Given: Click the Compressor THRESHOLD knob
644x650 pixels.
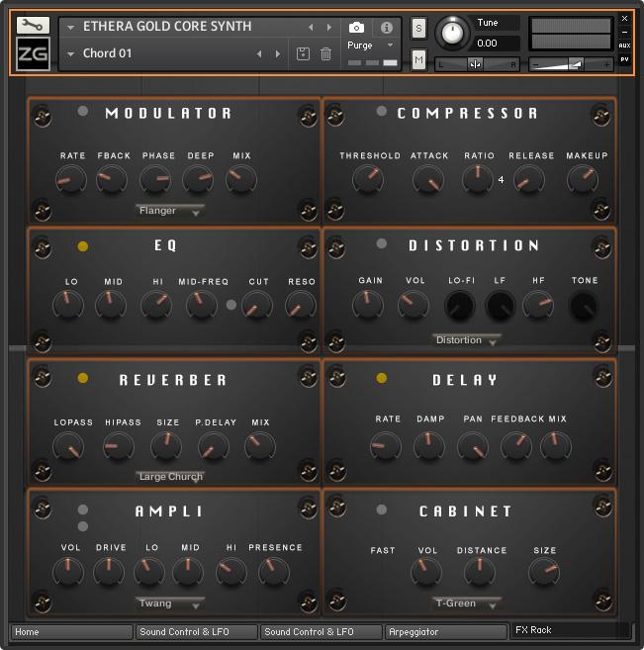Looking at the screenshot, I should [x=368, y=179].
